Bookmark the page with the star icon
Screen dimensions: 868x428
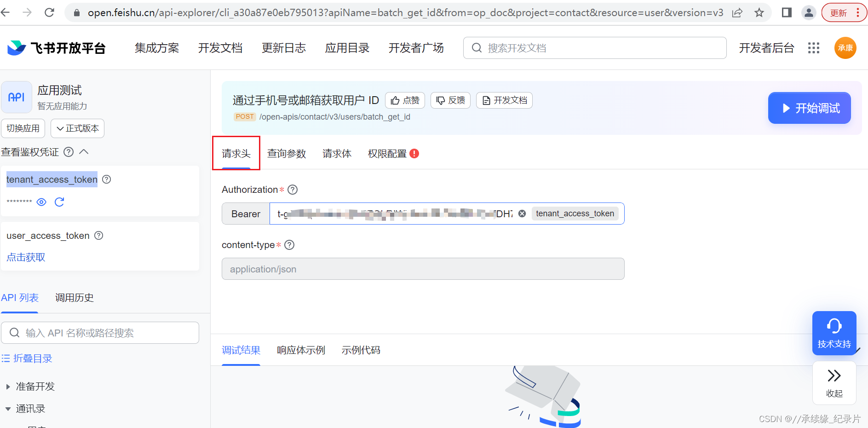759,12
